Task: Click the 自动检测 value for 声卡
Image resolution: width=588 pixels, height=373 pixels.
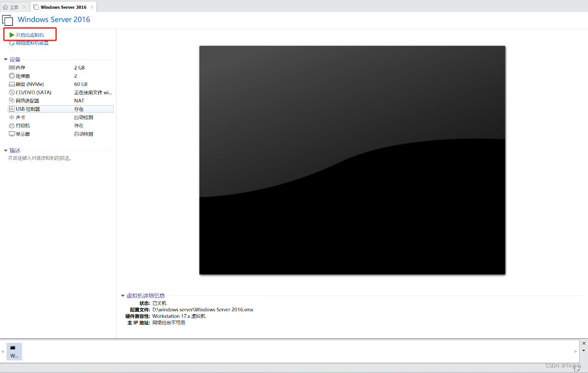Action: coord(83,117)
